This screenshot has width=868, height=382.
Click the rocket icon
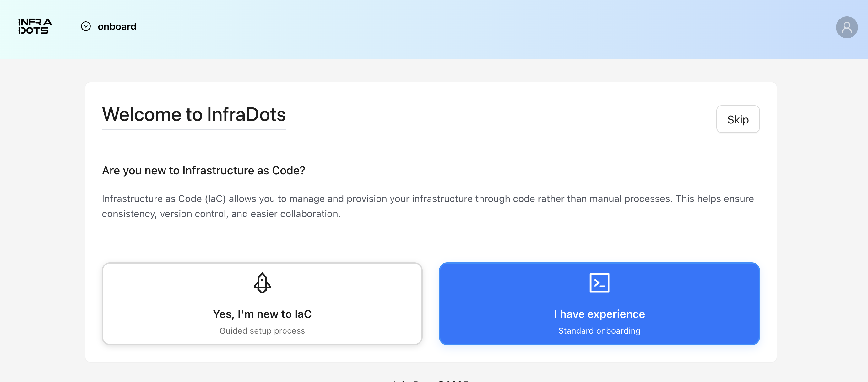coord(262,282)
